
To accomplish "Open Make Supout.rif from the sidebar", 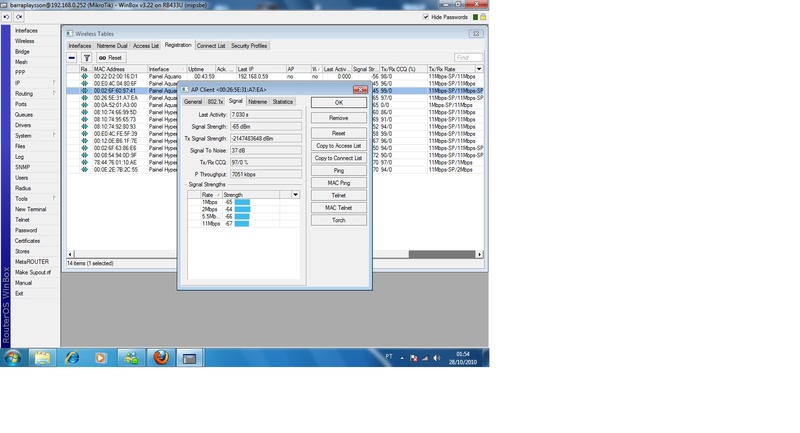I will (x=33, y=272).
